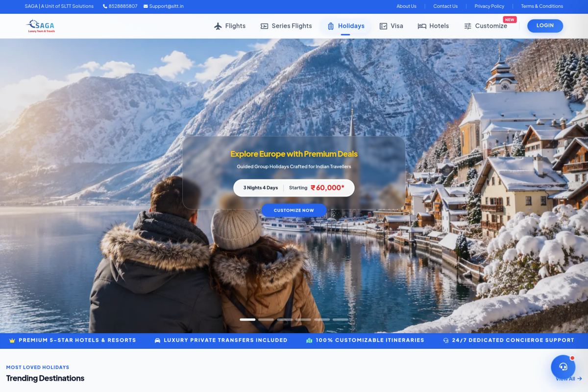Click the LOGIN button
The image size is (588, 392).
pos(545,25)
